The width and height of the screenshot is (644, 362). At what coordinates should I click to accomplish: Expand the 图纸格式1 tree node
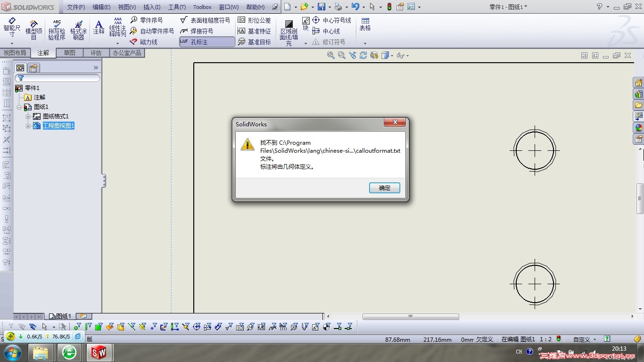coord(28,116)
